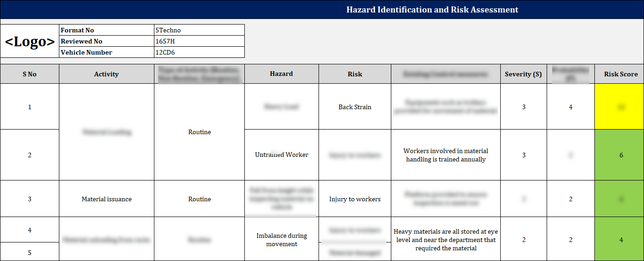Select the Format No label cell

click(x=107, y=30)
